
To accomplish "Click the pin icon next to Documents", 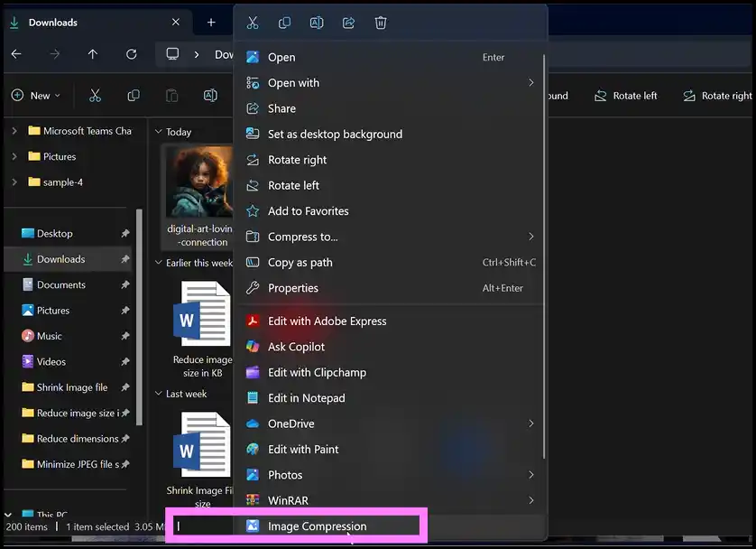I will (125, 284).
